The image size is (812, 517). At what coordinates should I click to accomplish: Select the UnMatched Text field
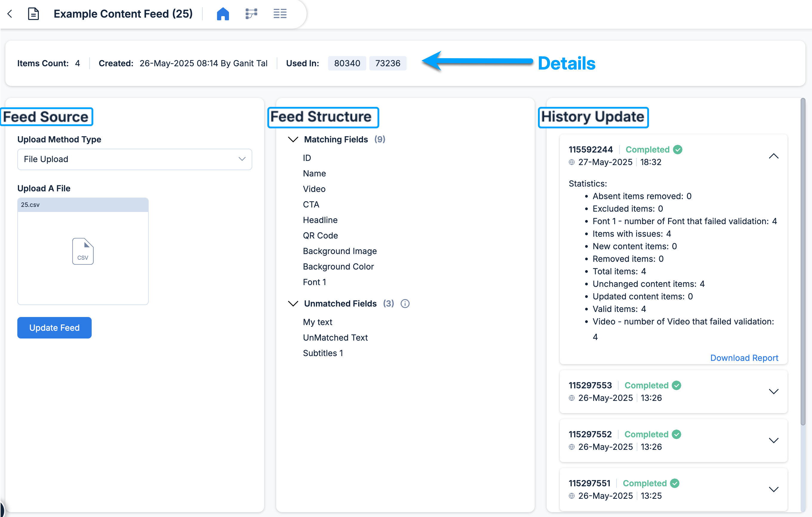(x=335, y=338)
